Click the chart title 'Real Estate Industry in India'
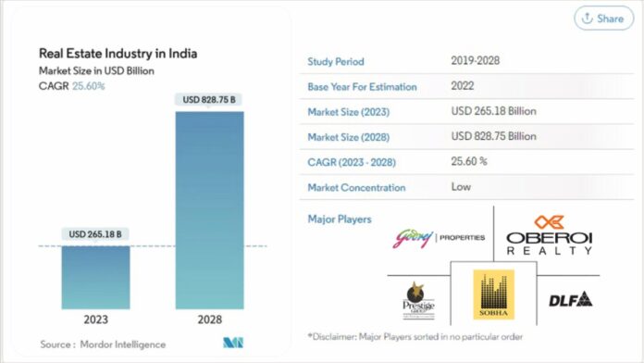 (x=118, y=54)
